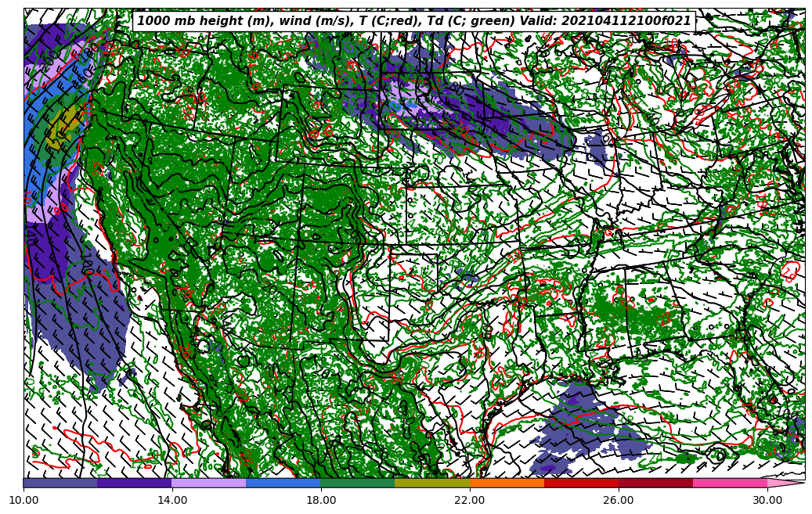
Task: Click the dark purple 12–14 colorbar segment
Action: tap(135, 483)
